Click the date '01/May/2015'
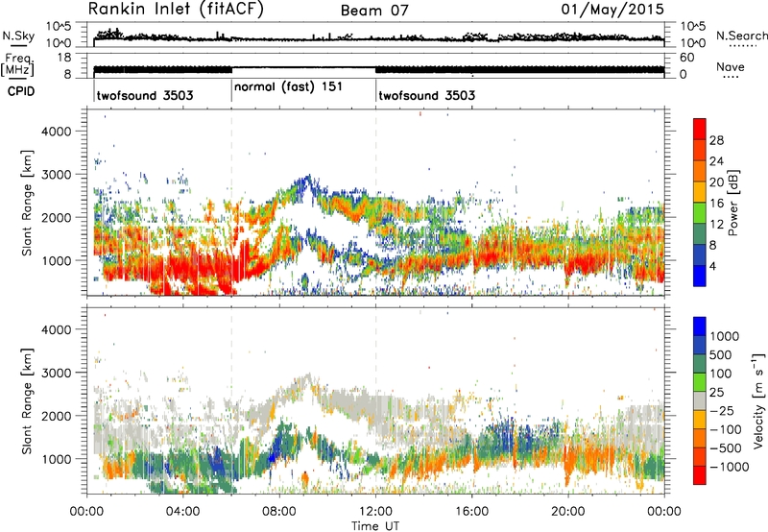This screenshot has width=768, height=532. click(612, 10)
